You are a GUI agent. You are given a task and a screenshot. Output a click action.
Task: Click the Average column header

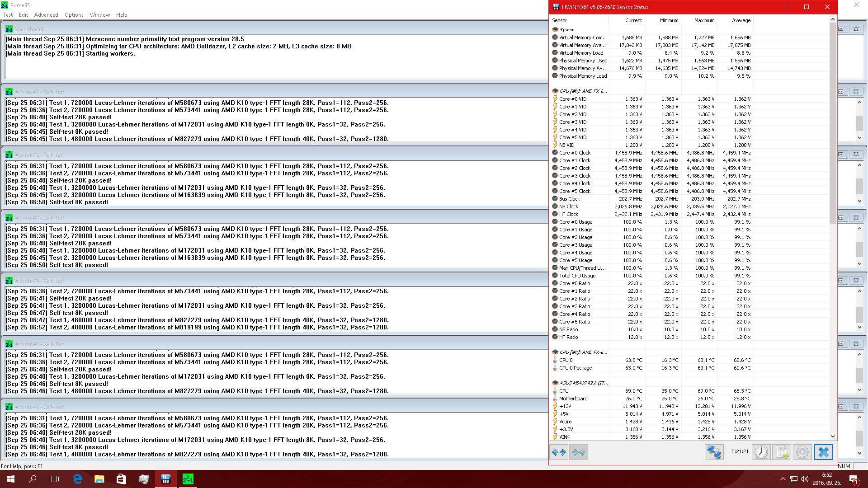(x=741, y=20)
